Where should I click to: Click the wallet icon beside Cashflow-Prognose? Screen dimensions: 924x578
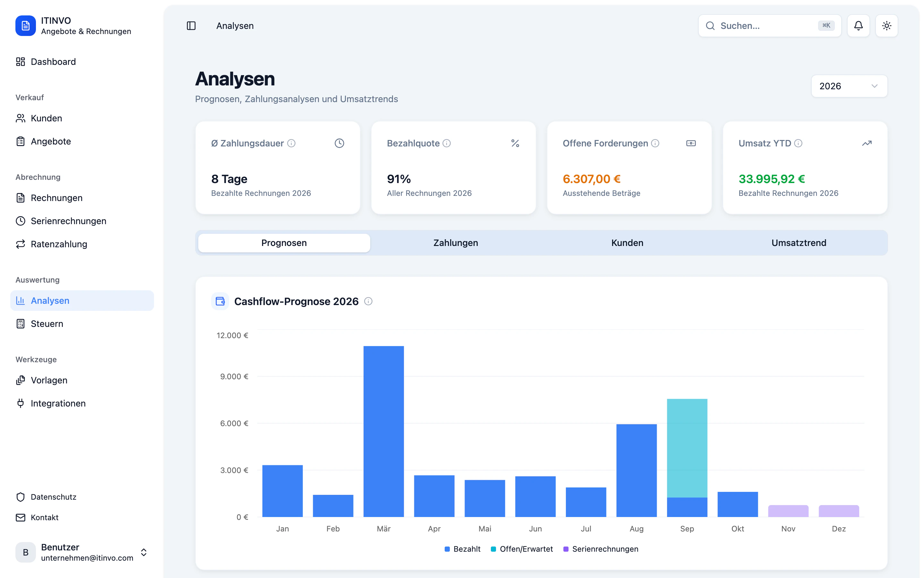(220, 301)
